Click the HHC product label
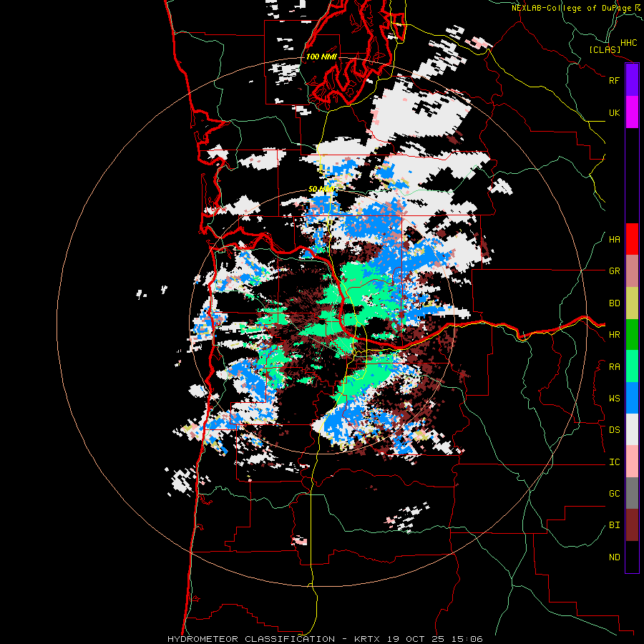 tap(628, 43)
